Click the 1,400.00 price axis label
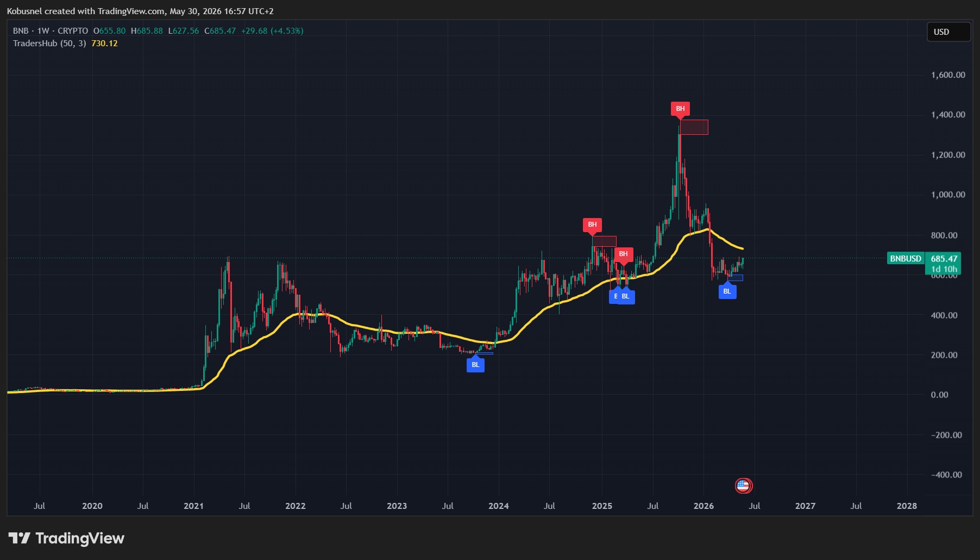Screen dimensions: 980x560 948,115
